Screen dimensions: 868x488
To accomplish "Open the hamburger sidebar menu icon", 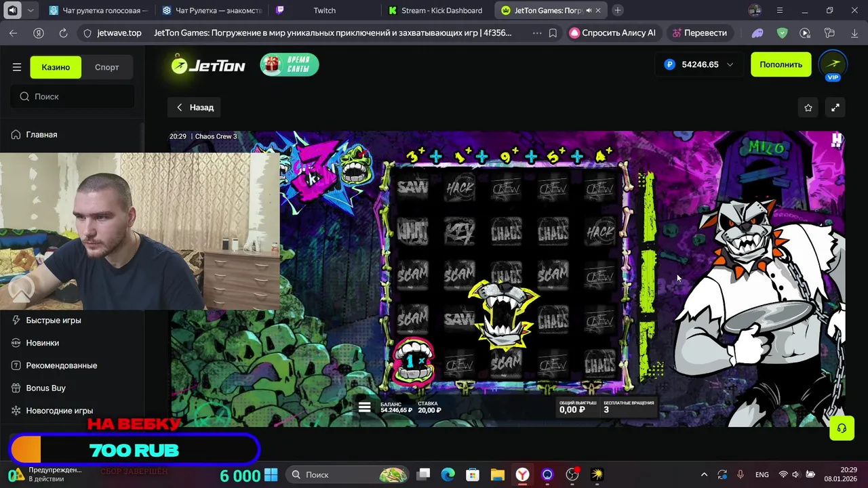I will (x=17, y=67).
